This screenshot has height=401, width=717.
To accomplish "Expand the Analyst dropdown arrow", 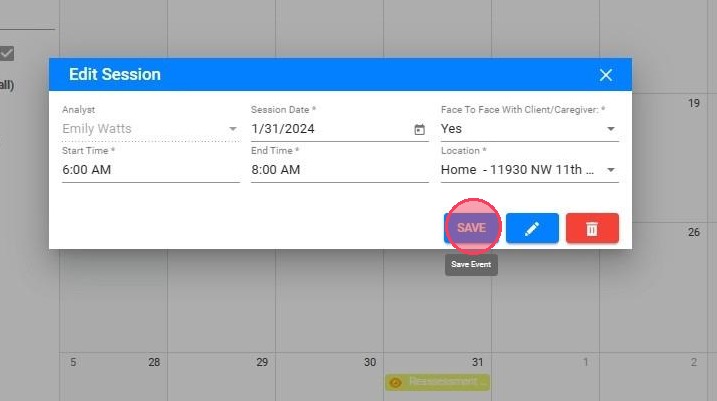I will 232,129.
